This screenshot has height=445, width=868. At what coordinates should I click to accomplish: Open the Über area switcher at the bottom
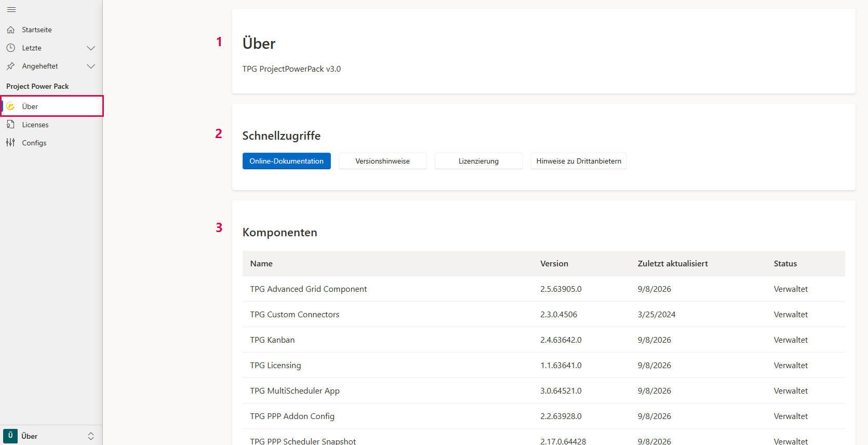(51, 436)
